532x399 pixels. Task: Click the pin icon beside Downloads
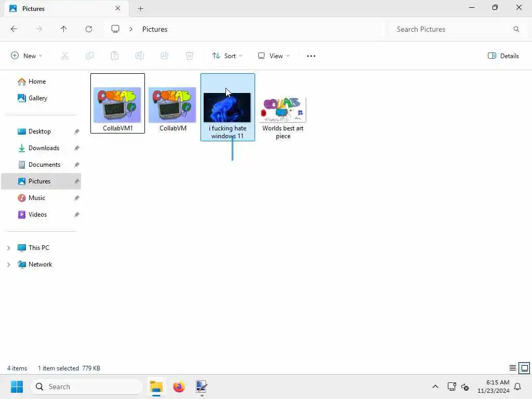click(77, 148)
